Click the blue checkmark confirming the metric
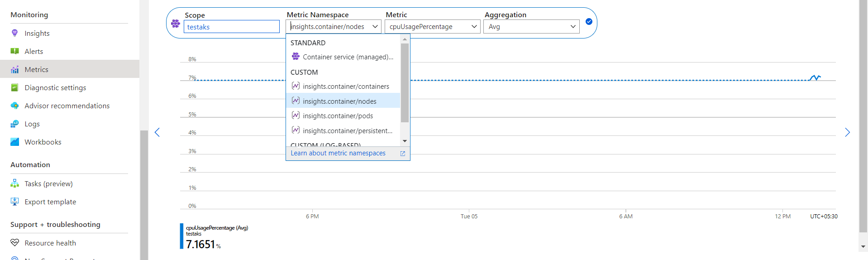 click(x=589, y=21)
